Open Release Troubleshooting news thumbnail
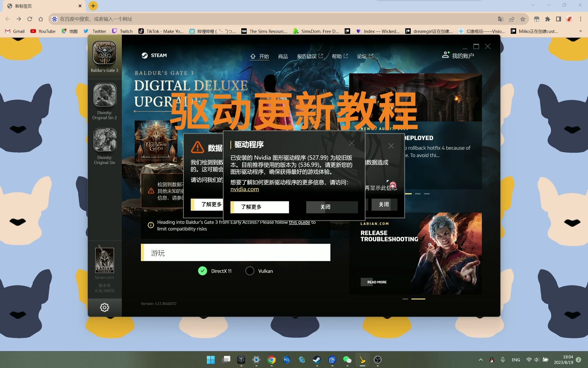588x368 pixels. click(415, 254)
